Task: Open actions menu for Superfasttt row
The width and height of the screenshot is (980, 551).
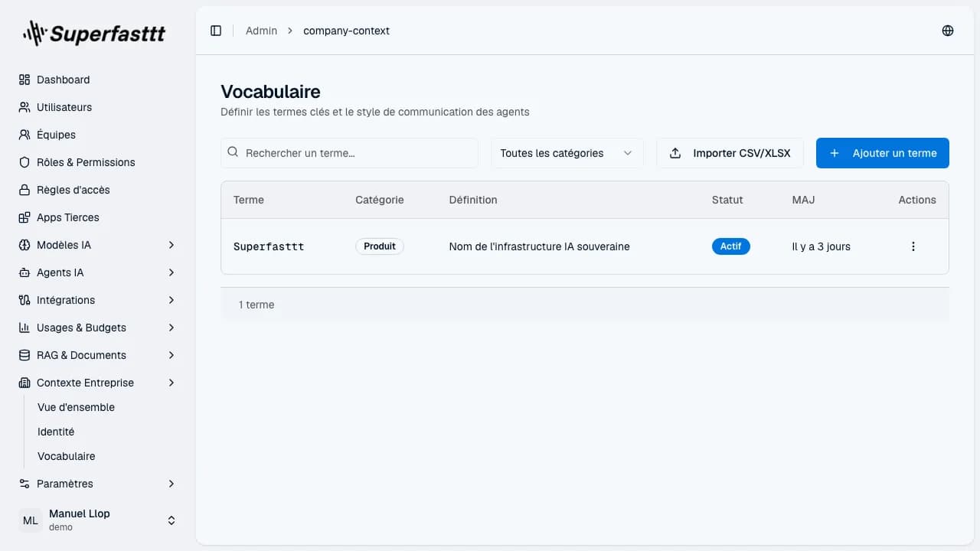Action: pyautogui.click(x=913, y=246)
